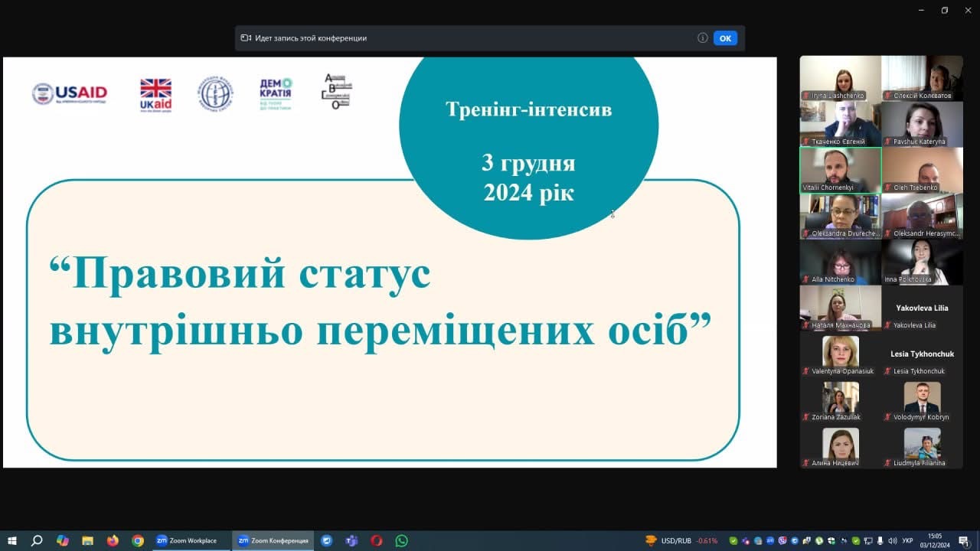Open Firefox from the taskbar

point(113,540)
